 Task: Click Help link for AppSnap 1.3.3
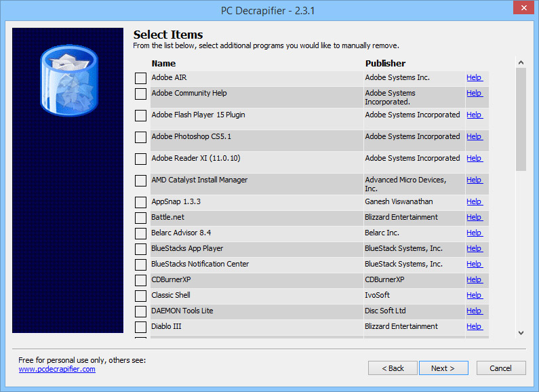pos(475,202)
